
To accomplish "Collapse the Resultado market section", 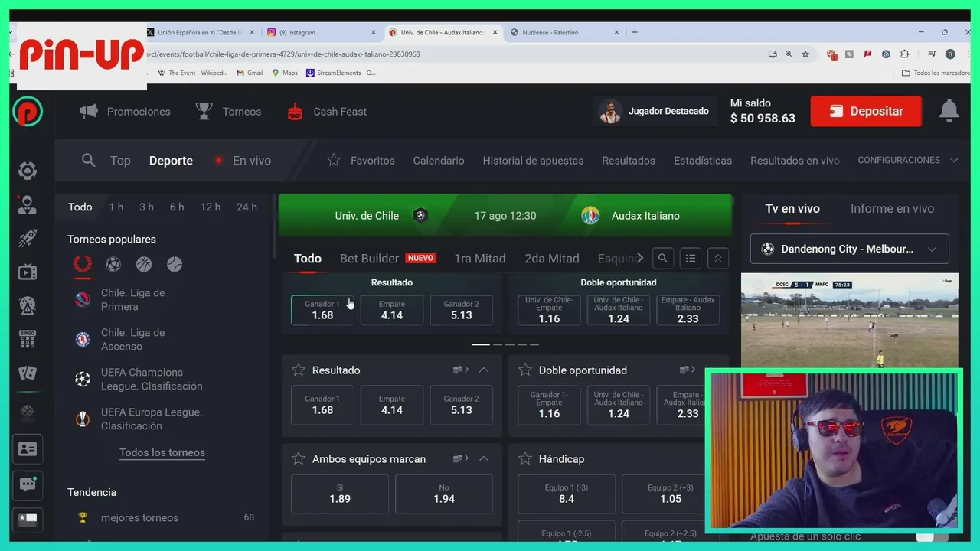I will click(x=484, y=370).
